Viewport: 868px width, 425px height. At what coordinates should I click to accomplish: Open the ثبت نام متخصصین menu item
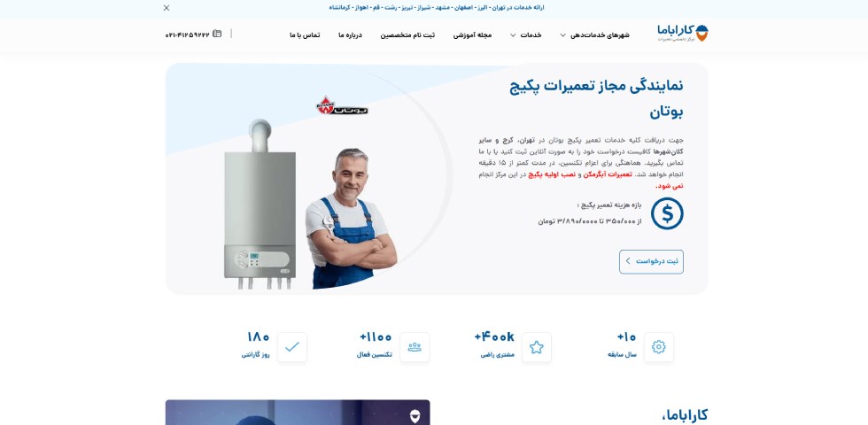click(x=407, y=35)
